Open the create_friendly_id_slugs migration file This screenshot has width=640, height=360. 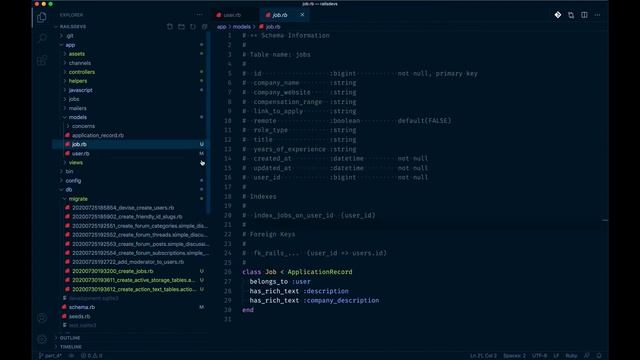pyautogui.click(x=127, y=217)
